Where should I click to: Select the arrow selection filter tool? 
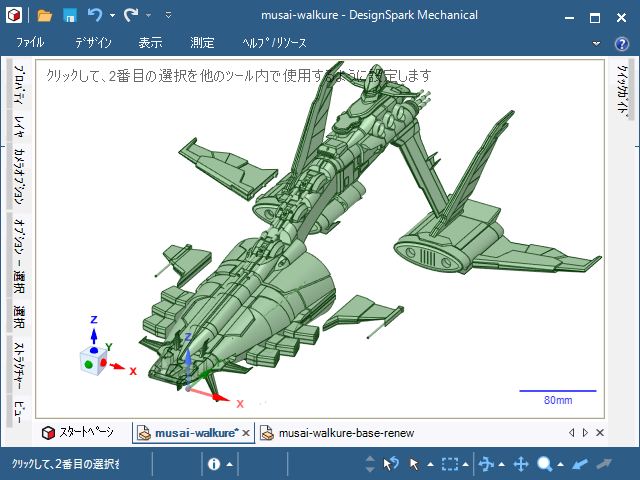tap(414, 464)
